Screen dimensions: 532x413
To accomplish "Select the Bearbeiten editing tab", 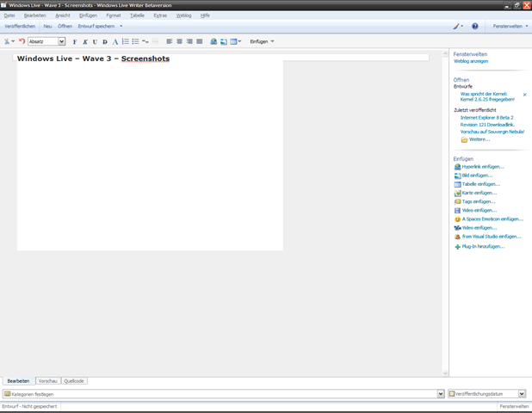I will pyautogui.click(x=18, y=381).
